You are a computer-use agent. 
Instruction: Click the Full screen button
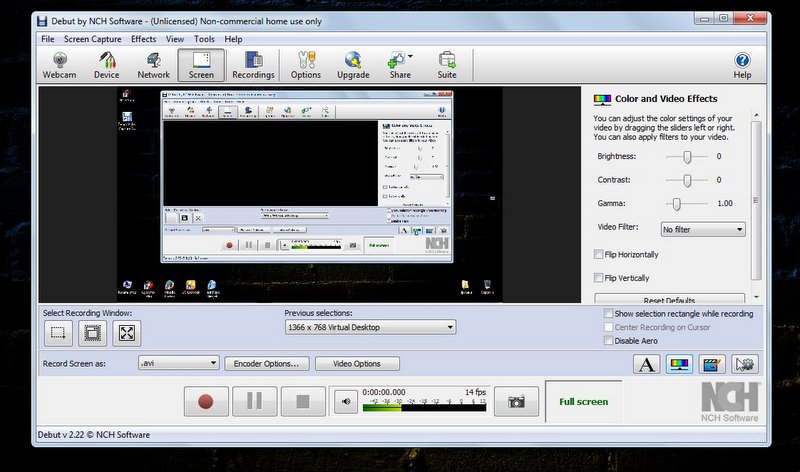click(584, 402)
